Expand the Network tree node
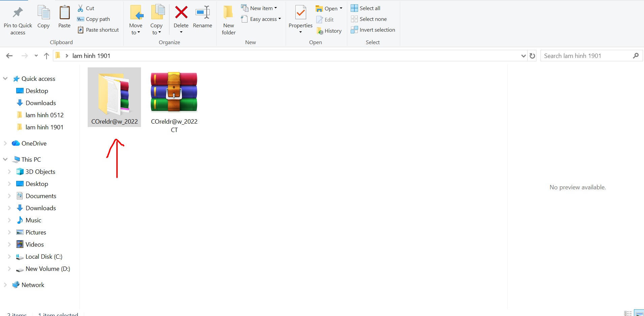644x316 pixels. coord(5,285)
